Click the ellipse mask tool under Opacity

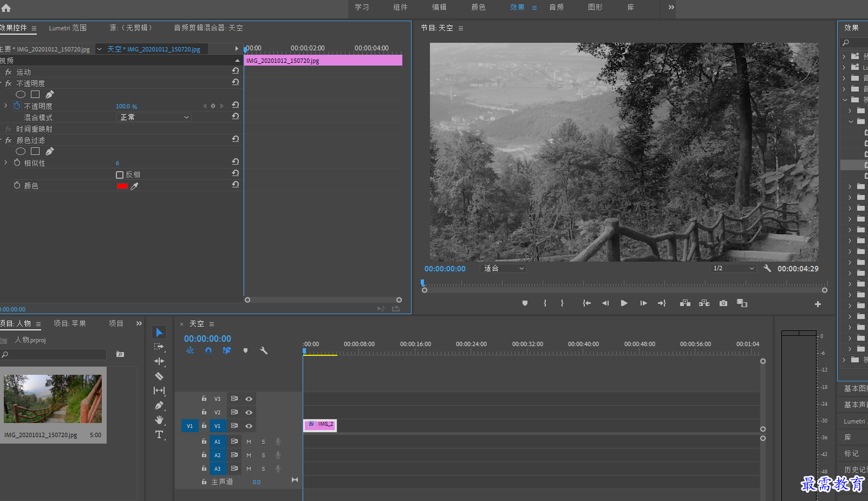coord(21,94)
